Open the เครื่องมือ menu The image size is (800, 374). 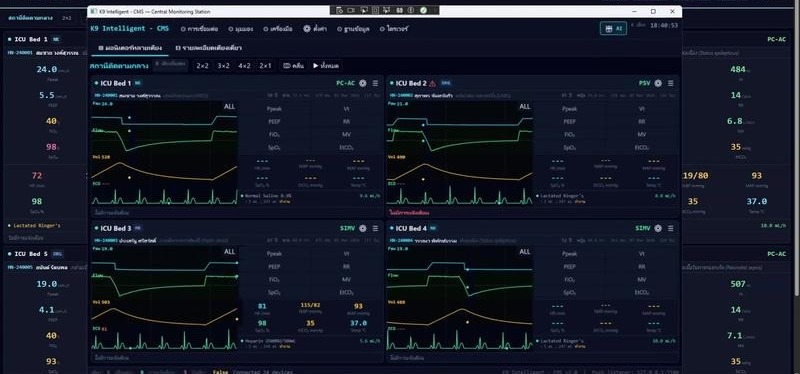278,29
